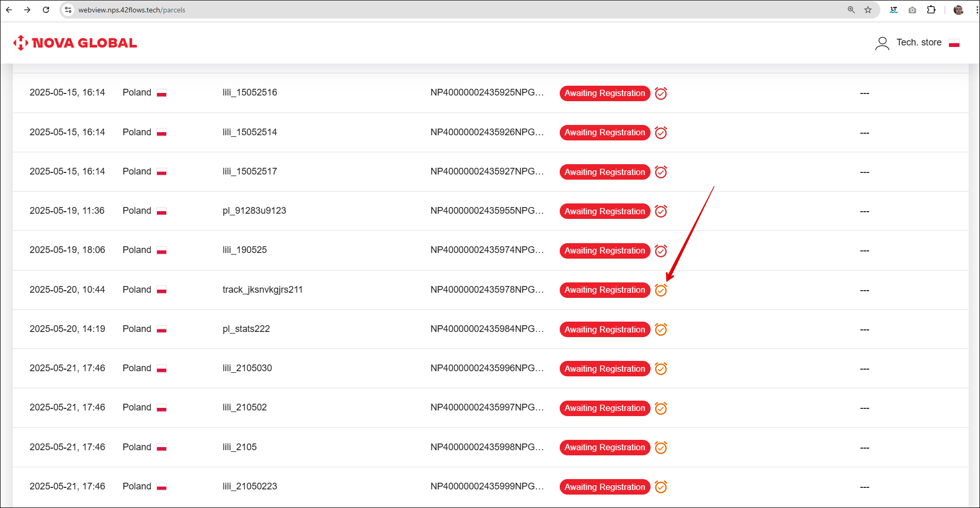Click the alarm clock icon in pl_stats222 row

(x=660, y=329)
